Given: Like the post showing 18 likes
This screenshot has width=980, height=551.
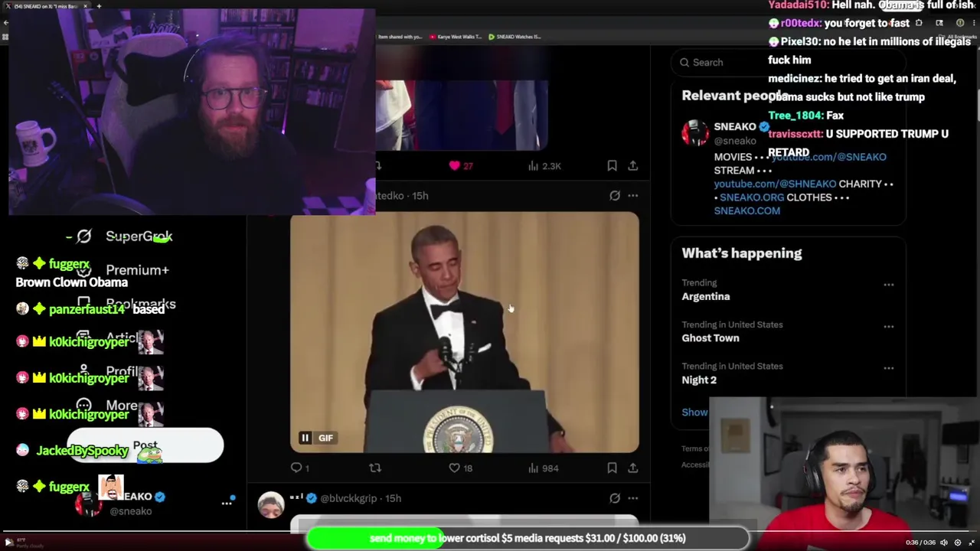Looking at the screenshot, I should click(461, 468).
